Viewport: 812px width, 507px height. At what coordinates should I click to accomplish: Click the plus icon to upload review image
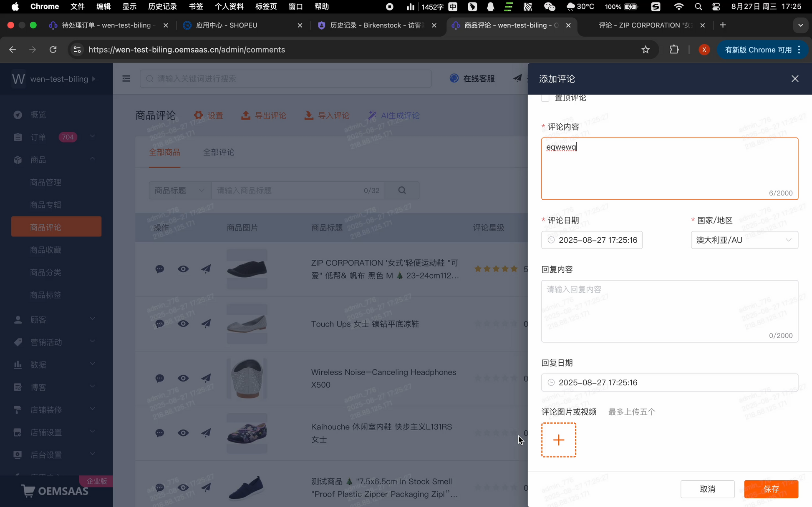(558, 440)
